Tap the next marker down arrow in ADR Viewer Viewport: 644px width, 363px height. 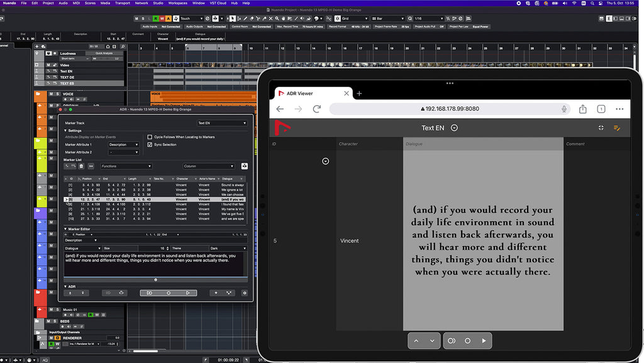click(x=432, y=341)
